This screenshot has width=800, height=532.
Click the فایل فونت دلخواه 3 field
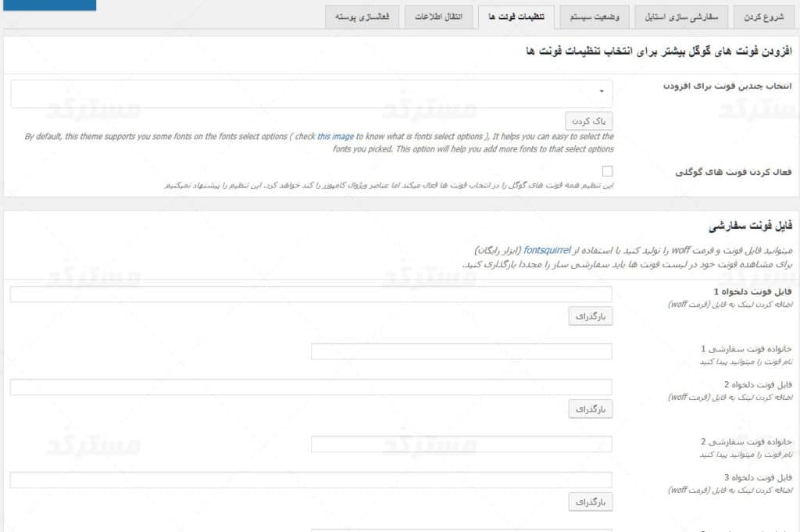click(312, 480)
